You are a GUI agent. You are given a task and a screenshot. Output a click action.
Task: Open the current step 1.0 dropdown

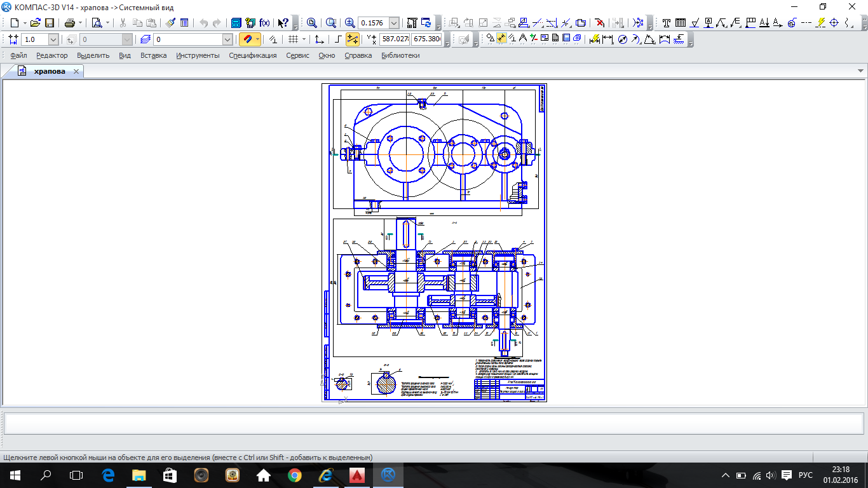[x=53, y=39]
